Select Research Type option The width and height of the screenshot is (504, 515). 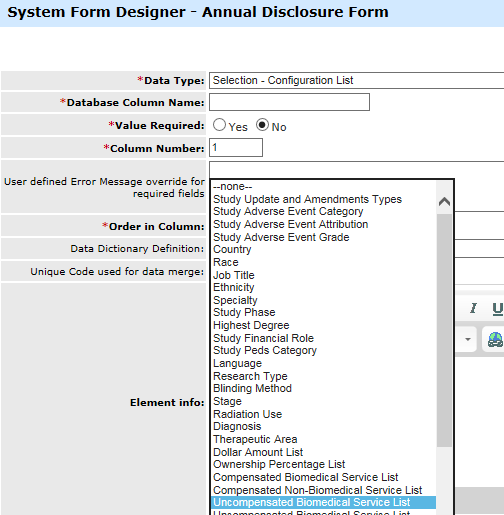pyautogui.click(x=323, y=376)
